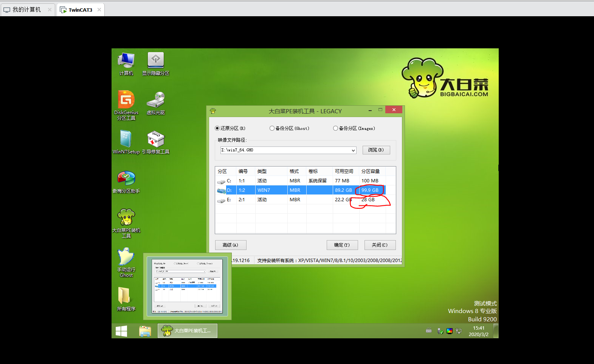
Task: Open the 引导修复工具 icon
Action: coord(156,142)
